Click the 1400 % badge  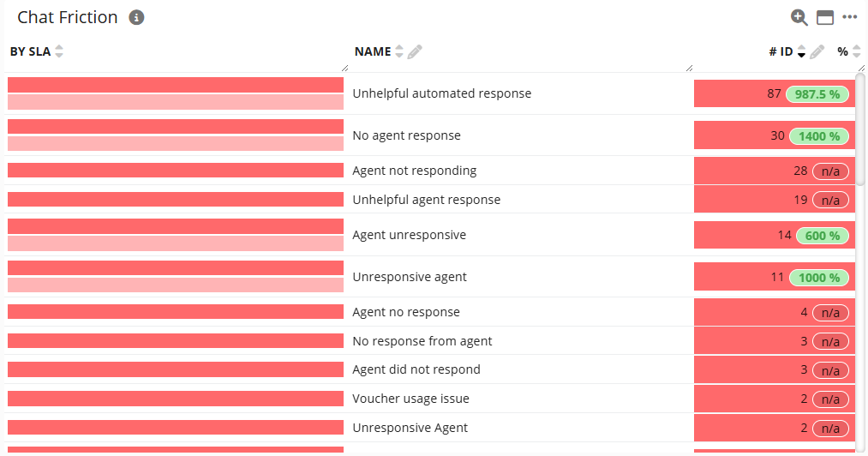point(818,136)
